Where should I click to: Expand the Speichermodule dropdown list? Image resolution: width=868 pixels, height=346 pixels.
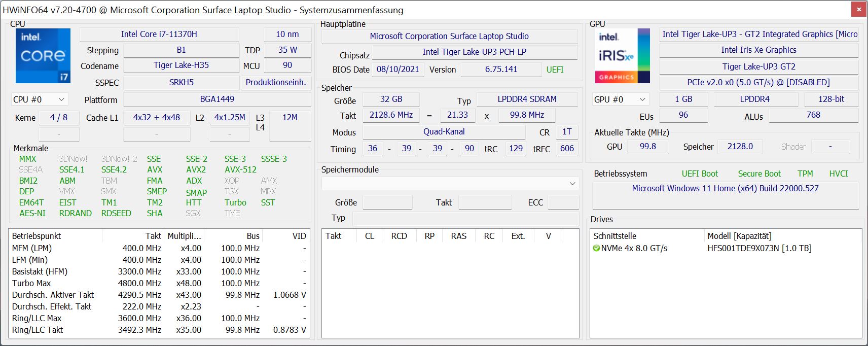[x=572, y=184]
